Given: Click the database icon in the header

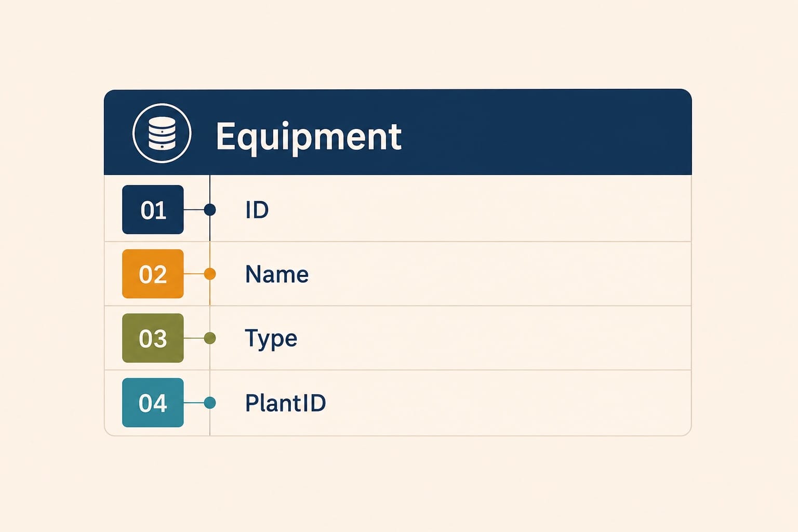Looking at the screenshot, I should click(162, 134).
